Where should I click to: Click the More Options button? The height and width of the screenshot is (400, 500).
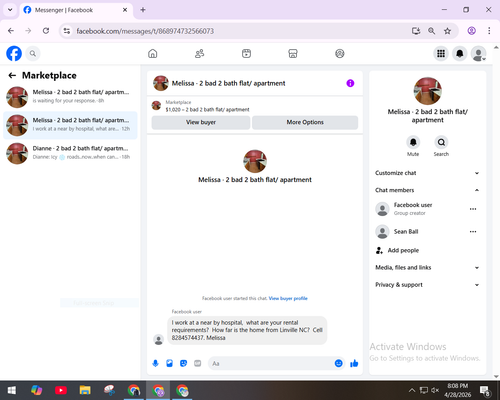coord(305,122)
